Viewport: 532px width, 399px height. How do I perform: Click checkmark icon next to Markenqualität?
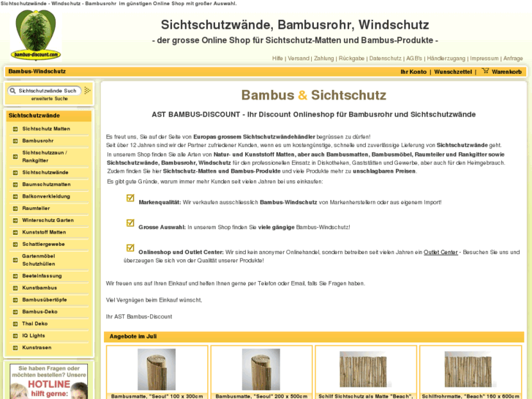[130, 198]
